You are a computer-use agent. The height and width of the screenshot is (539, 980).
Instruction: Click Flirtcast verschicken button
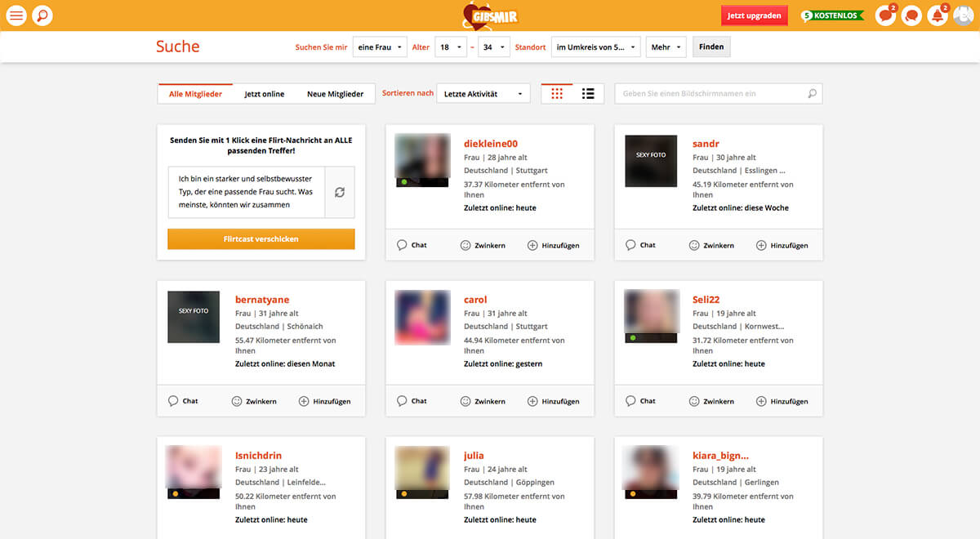(261, 239)
